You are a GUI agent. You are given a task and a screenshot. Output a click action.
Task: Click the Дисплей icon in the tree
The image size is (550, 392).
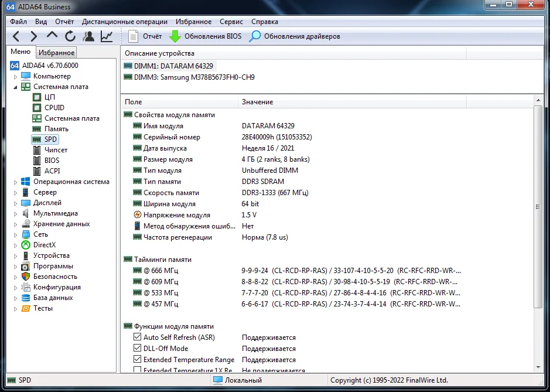(x=26, y=203)
